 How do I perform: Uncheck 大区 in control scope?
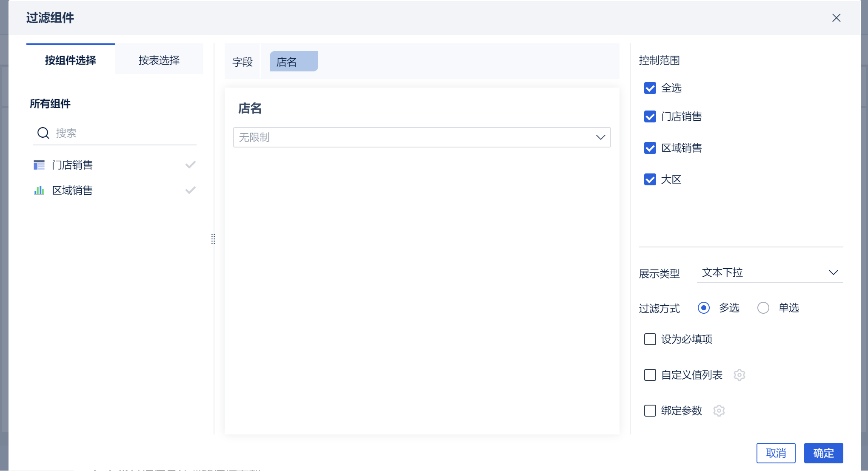pyautogui.click(x=650, y=179)
